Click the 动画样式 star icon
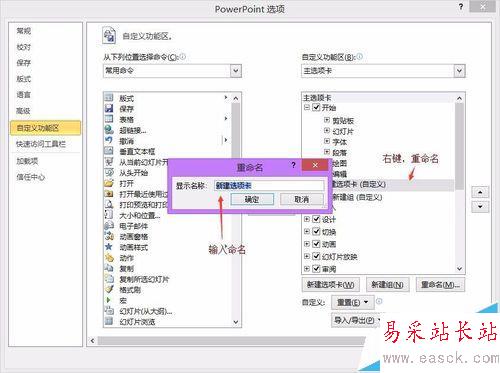The width and height of the screenshot is (500, 373). coord(109,247)
